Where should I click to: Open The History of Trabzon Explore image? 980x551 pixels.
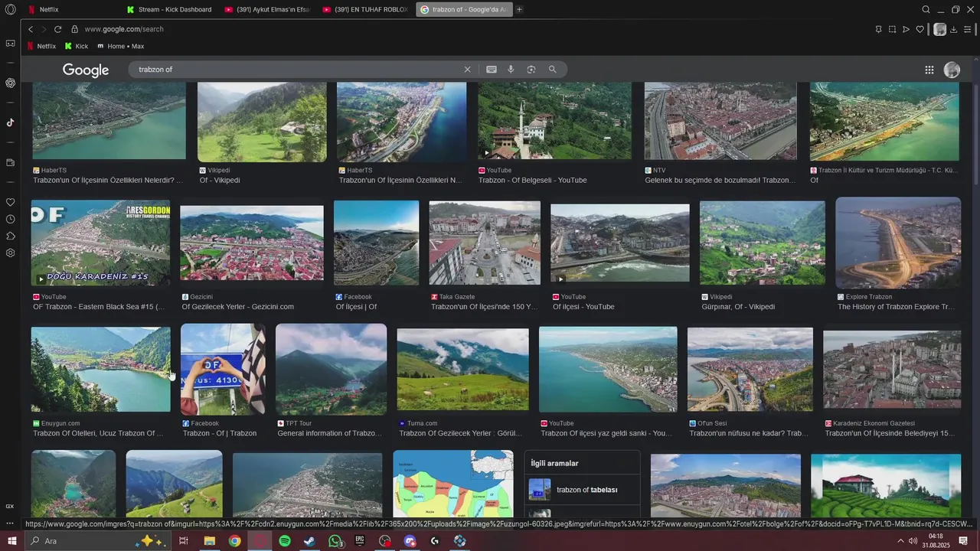tap(898, 243)
